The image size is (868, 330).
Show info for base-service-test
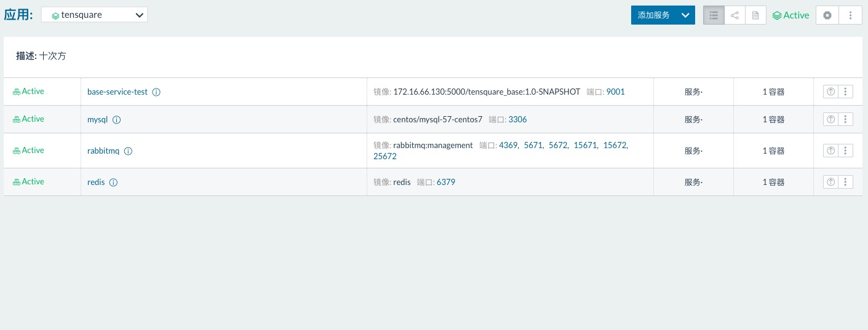click(x=156, y=92)
